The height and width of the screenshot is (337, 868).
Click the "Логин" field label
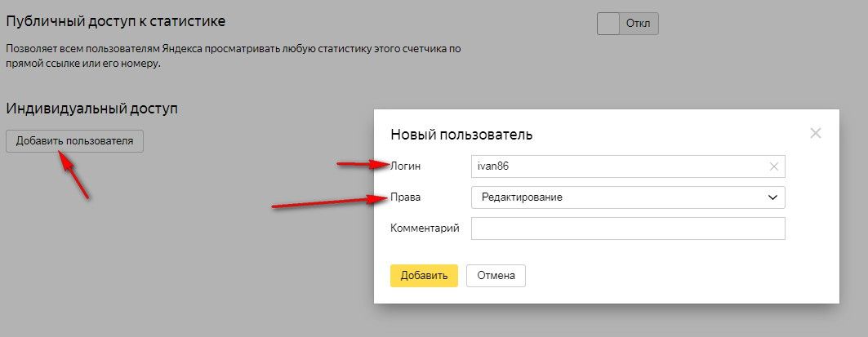(406, 166)
